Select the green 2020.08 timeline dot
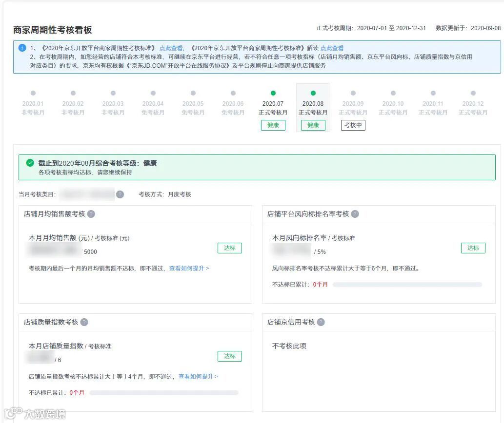The height and width of the screenshot is (423, 504). tap(313, 93)
